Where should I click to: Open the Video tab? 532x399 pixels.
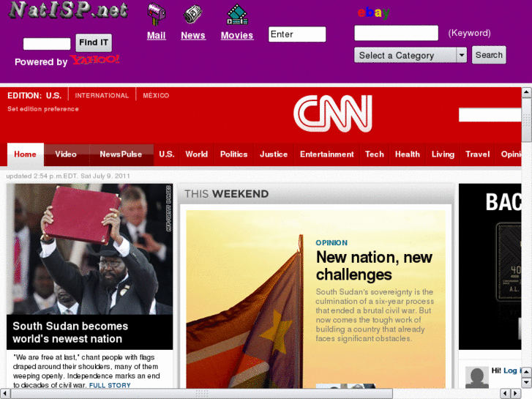pos(66,154)
